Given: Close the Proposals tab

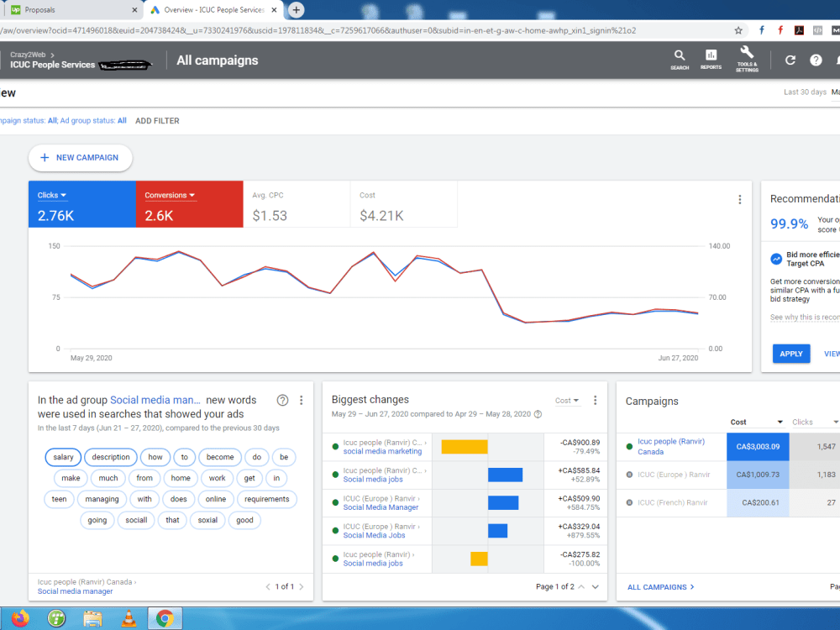Looking at the screenshot, I should (134, 9).
